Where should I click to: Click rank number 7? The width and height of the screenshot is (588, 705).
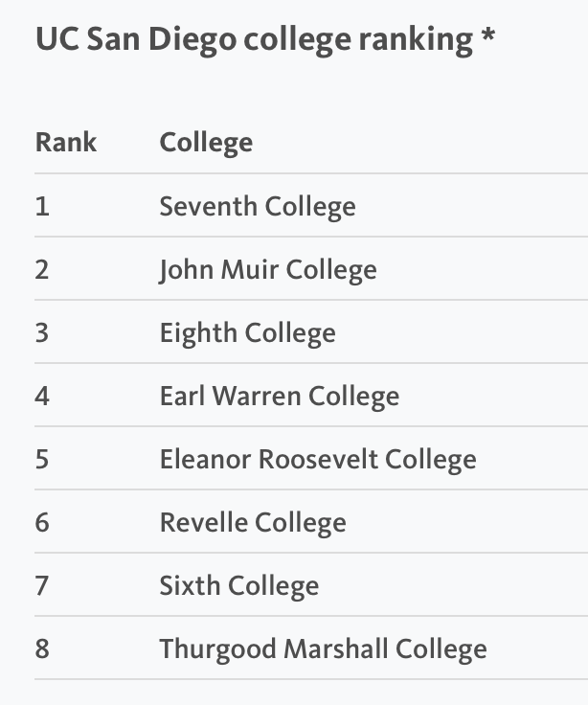(42, 586)
